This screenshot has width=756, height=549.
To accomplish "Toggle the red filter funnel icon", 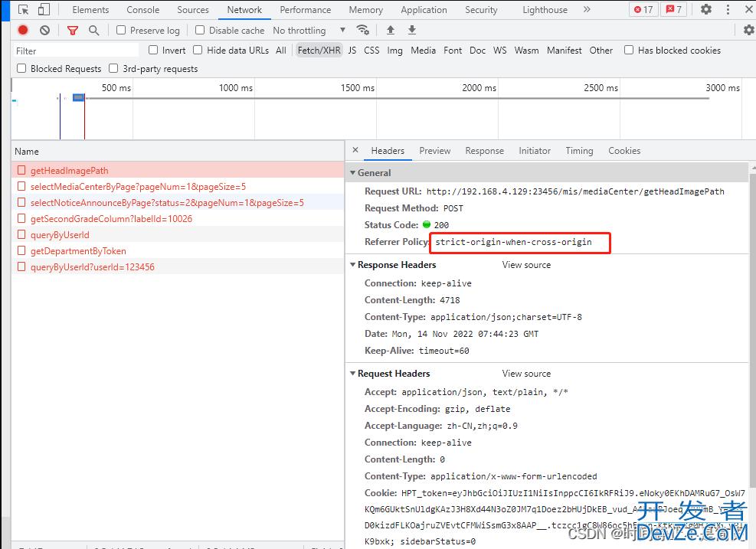I will (x=73, y=31).
